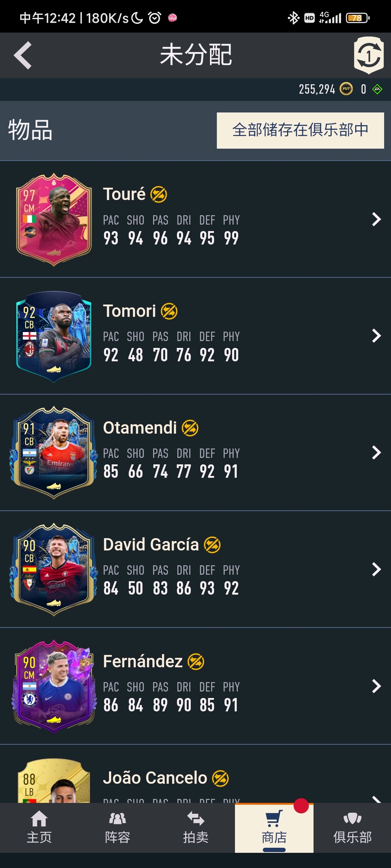
Task: Open the swap counter shield icon
Action: pyautogui.click(x=369, y=55)
